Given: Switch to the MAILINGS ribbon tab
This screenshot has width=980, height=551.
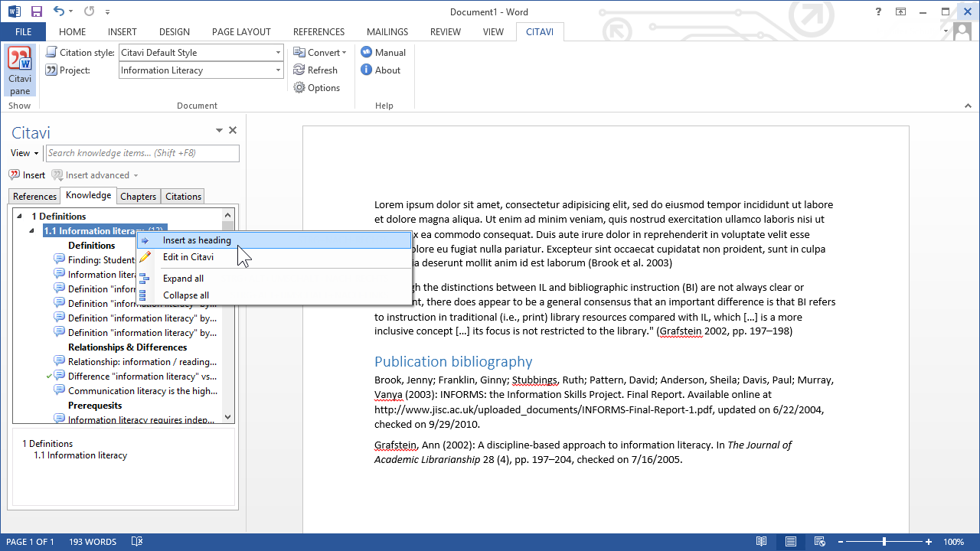Looking at the screenshot, I should pos(387,31).
